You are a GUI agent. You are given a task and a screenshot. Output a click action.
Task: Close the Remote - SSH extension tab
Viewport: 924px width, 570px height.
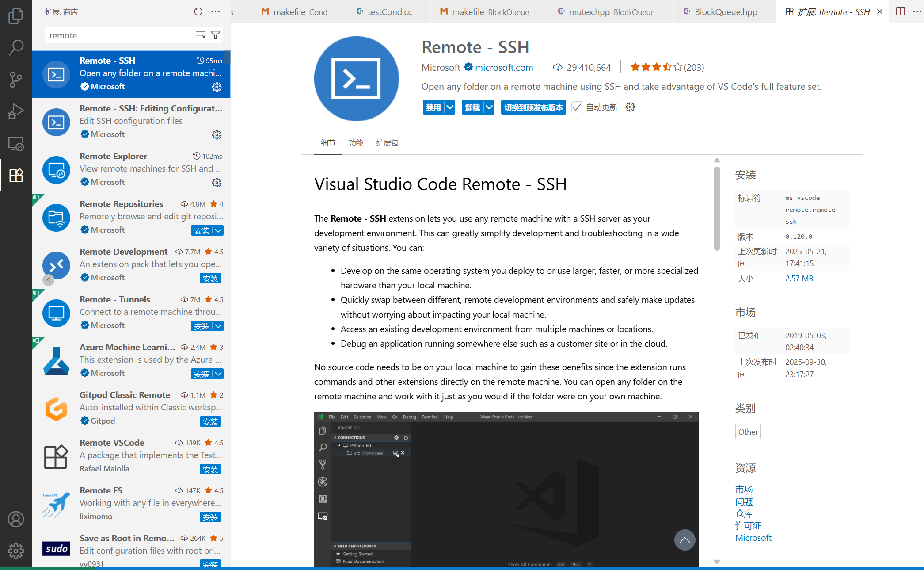[880, 12]
